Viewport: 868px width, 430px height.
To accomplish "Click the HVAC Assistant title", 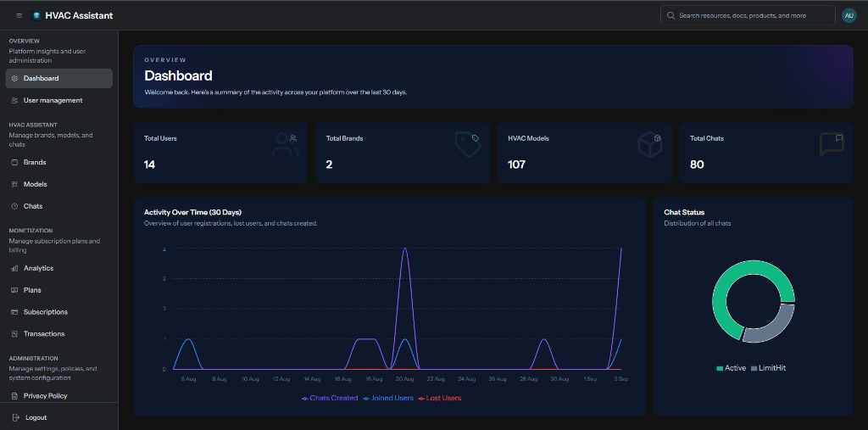I will coord(79,15).
